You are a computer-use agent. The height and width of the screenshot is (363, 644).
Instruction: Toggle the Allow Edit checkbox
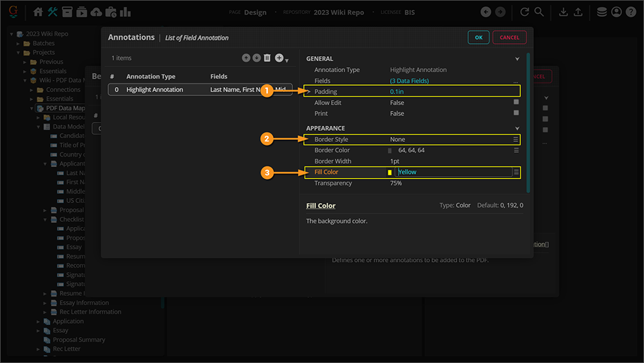[516, 103]
